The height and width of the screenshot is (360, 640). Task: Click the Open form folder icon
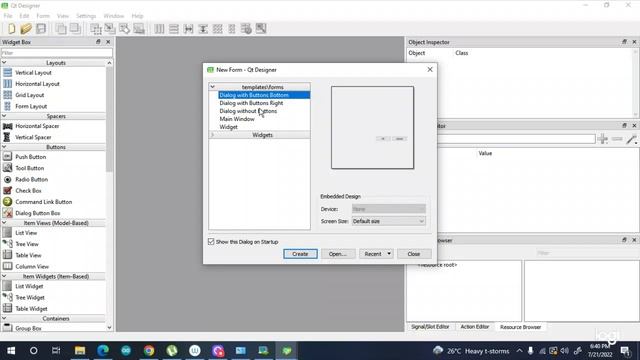(26, 29)
